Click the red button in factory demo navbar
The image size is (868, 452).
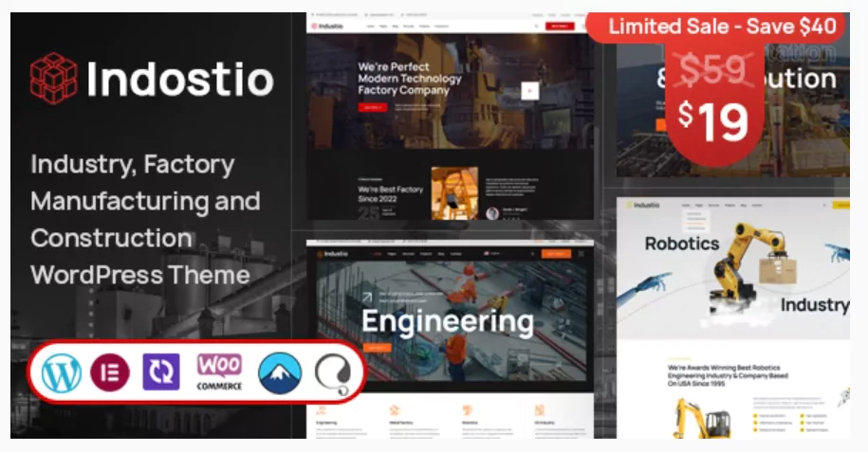tap(560, 26)
